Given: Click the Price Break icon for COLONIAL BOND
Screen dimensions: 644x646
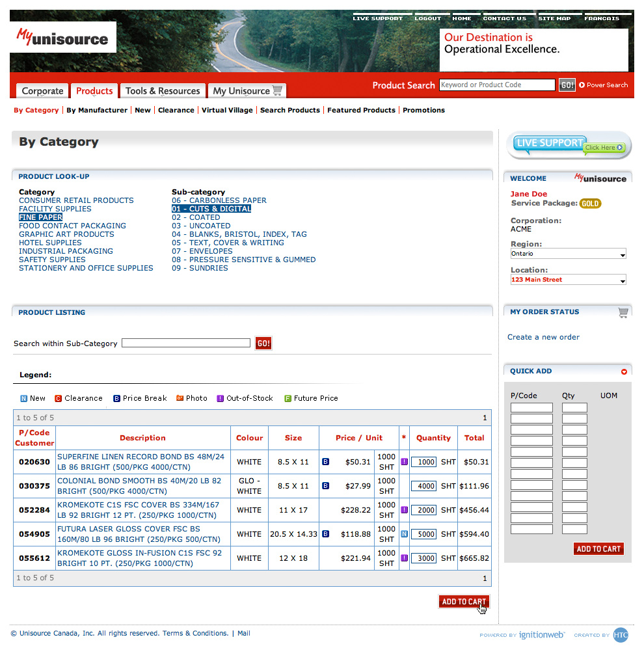Looking at the screenshot, I should [x=326, y=486].
